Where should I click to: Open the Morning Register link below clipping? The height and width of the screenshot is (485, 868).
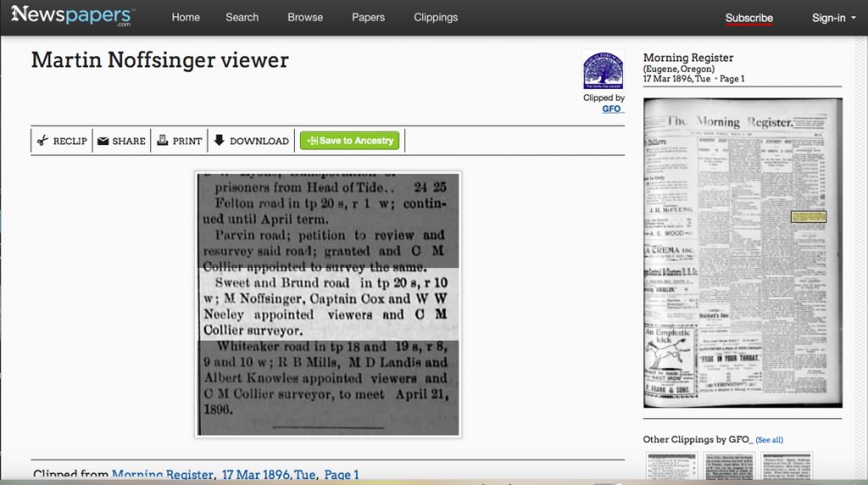(x=162, y=475)
